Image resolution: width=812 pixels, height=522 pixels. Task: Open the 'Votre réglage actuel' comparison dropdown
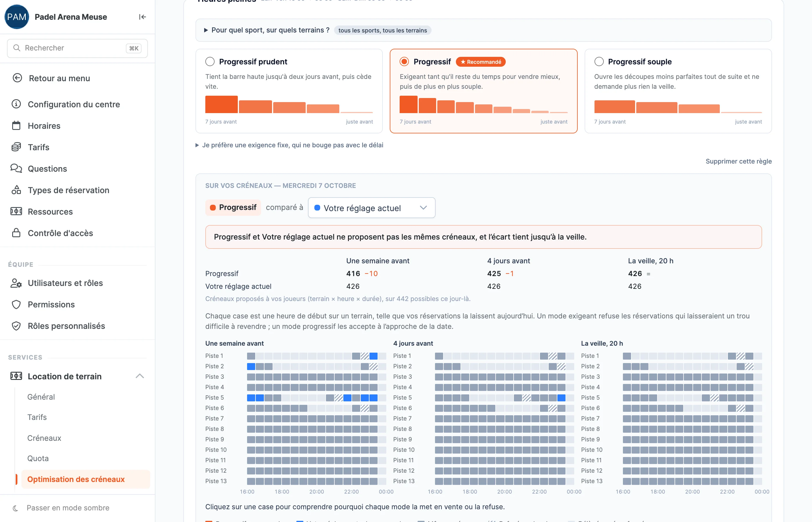tap(371, 208)
